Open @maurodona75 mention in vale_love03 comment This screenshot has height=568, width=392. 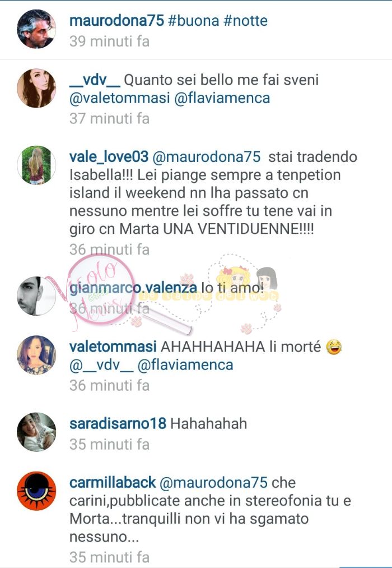(207, 157)
